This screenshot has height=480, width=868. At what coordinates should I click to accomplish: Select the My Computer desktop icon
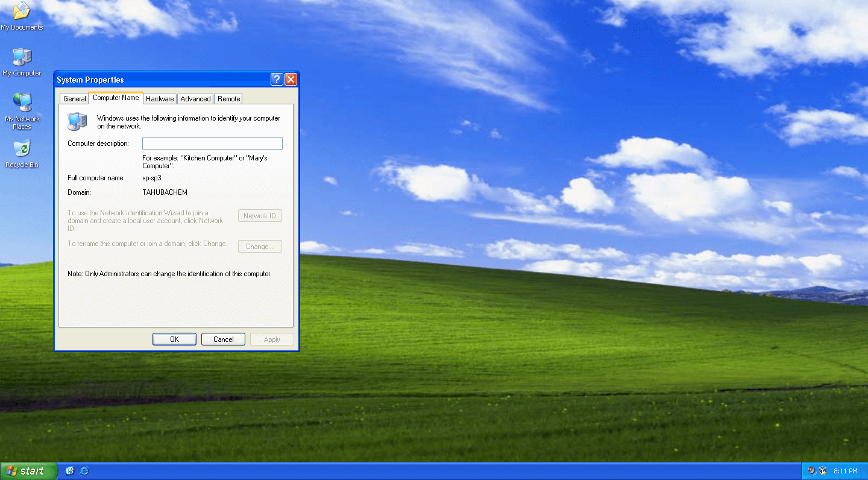22,62
